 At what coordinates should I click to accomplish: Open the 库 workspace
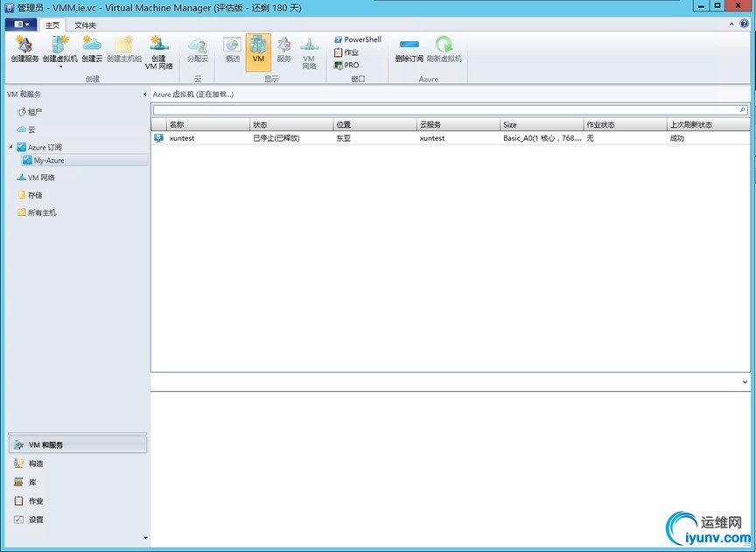tap(33, 482)
